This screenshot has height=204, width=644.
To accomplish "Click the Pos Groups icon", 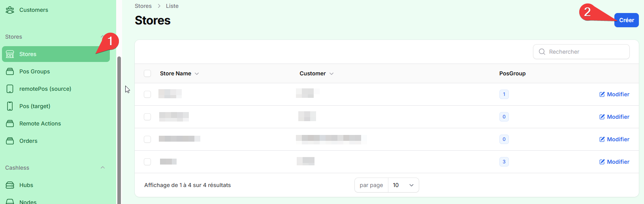I will click(x=10, y=71).
